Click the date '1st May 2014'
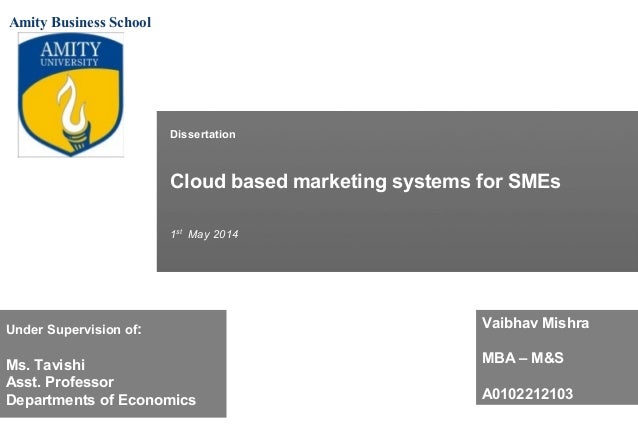 (204, 234)
